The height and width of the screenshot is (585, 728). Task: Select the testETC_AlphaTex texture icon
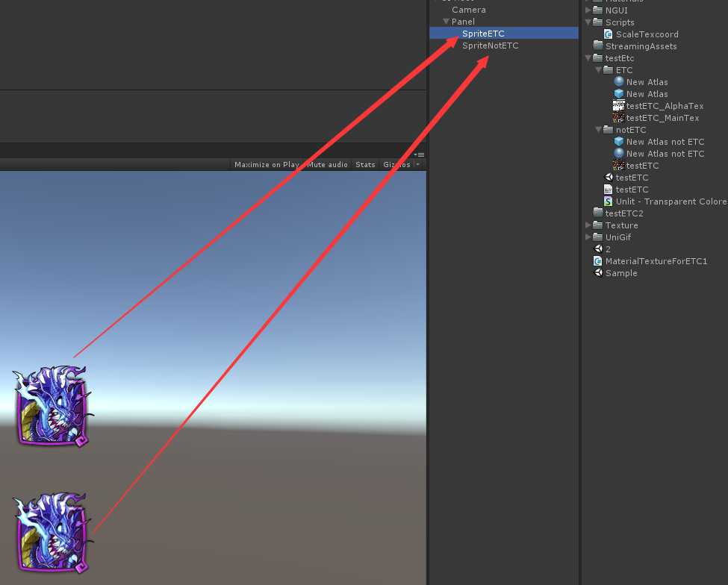click(618, 106)
